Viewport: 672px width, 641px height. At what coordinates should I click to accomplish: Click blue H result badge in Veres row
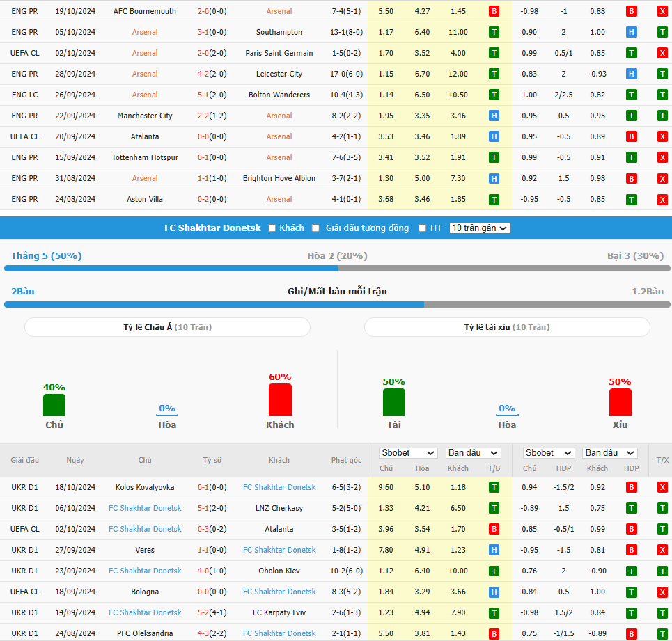coord(494,550)
